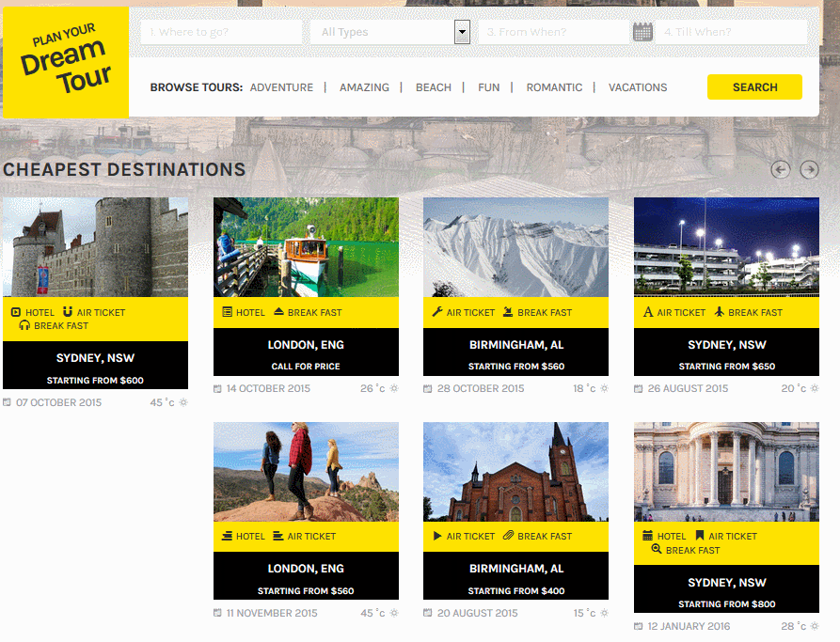Viewport: 840px width, 642px height.
Task: Click the date icon beside 28 October 2015
Action: coord(427,389)
